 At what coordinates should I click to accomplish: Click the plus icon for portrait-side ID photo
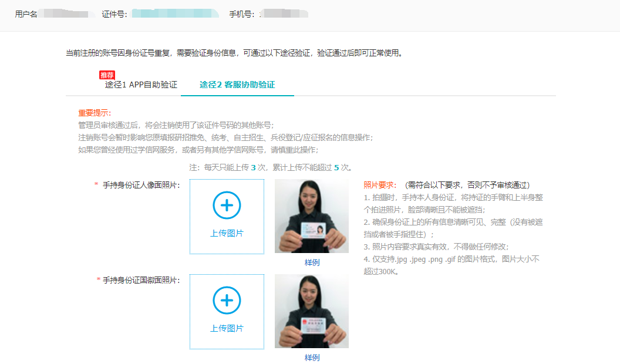tap(227, 205)
